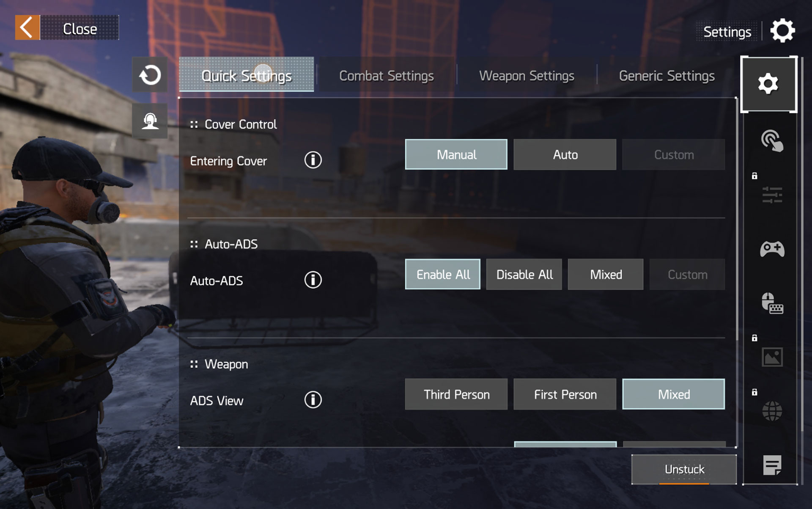Open the sliders adjustment sidebar icon
The image size is (812, 509).
click(x=771, y=195)
